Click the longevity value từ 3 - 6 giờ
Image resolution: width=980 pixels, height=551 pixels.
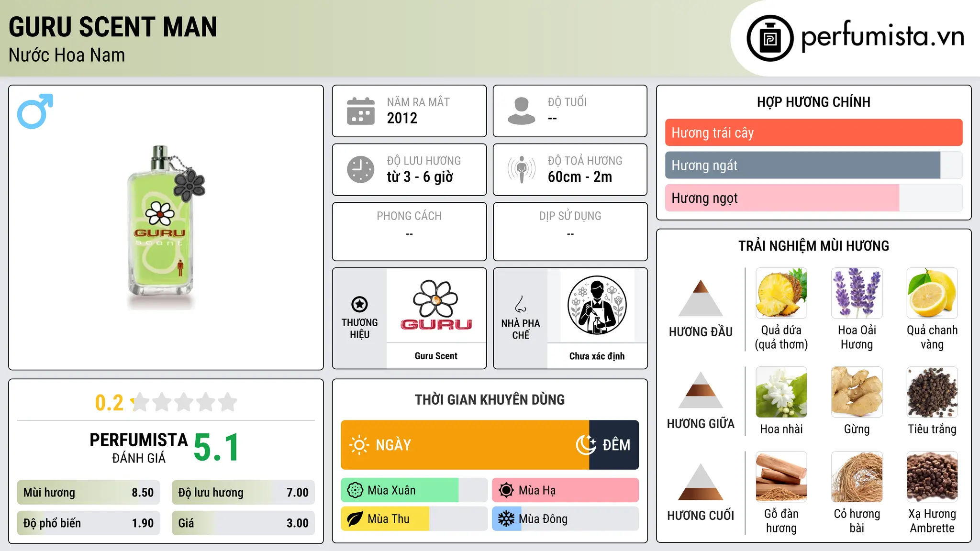pyautogui.click(x=420, y=177)
